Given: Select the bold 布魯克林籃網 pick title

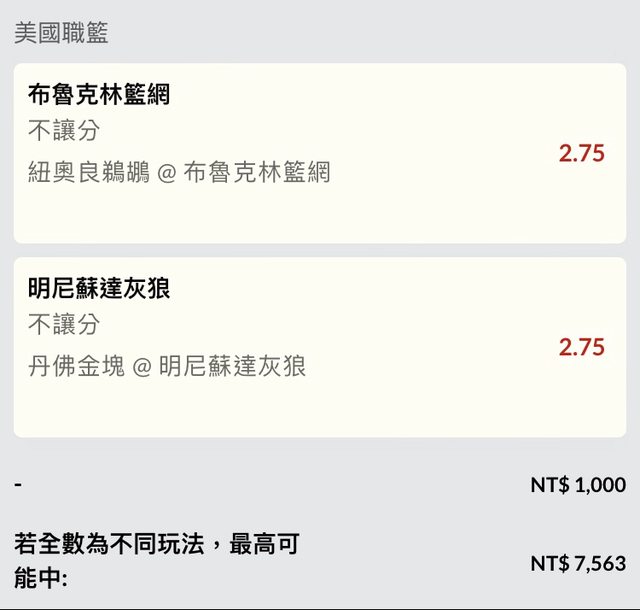Looking at the screenshot, I should 99,95.
